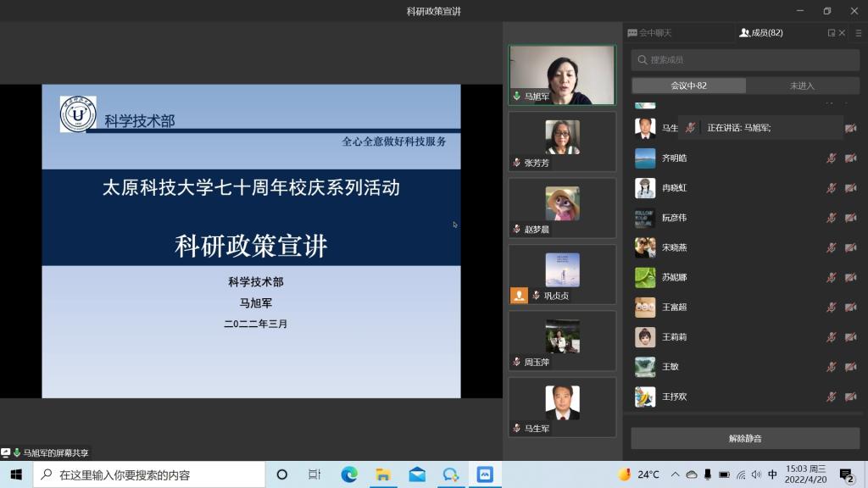Close the members panel with X icon
This screenshot has width=868, height=488.
842,33
